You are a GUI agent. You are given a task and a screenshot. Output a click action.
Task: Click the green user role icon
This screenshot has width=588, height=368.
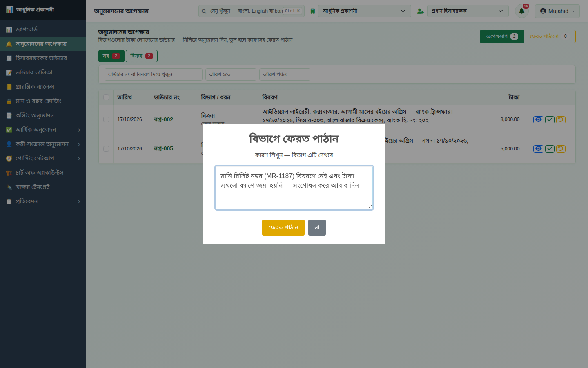tap(420, 11)
